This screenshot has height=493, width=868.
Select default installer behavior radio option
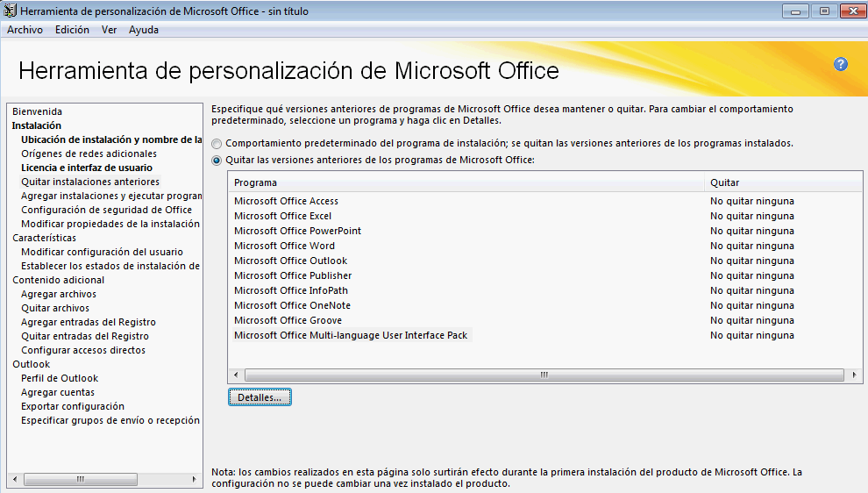pos(217,143)
